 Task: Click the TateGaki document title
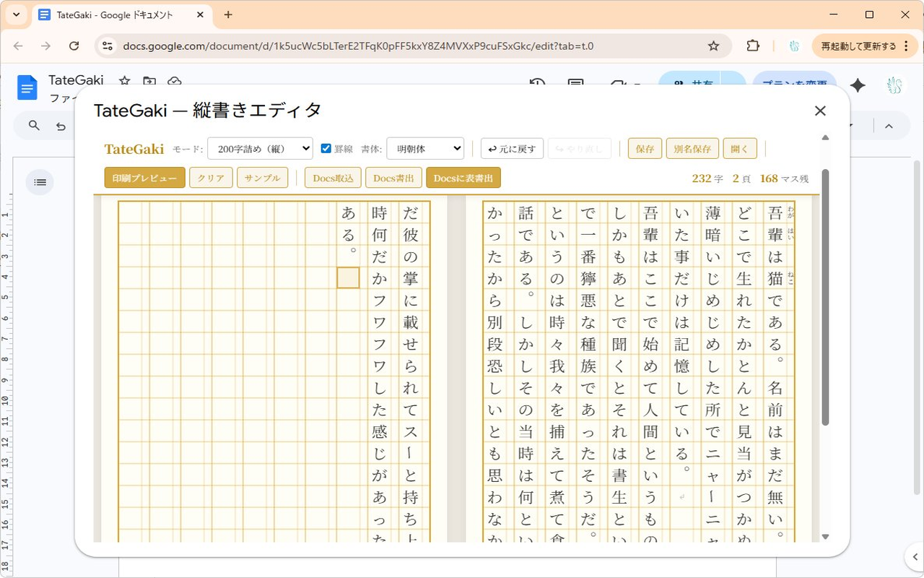76,80
